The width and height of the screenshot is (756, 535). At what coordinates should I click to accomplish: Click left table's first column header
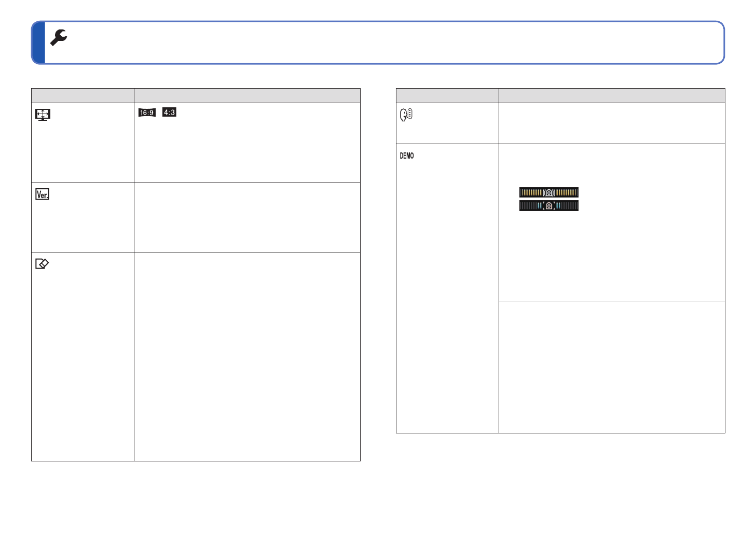click(x=83, y=96)
